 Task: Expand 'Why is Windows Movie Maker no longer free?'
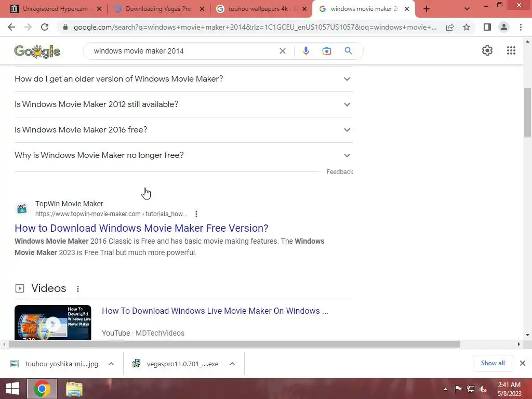(x=184, y=155)
